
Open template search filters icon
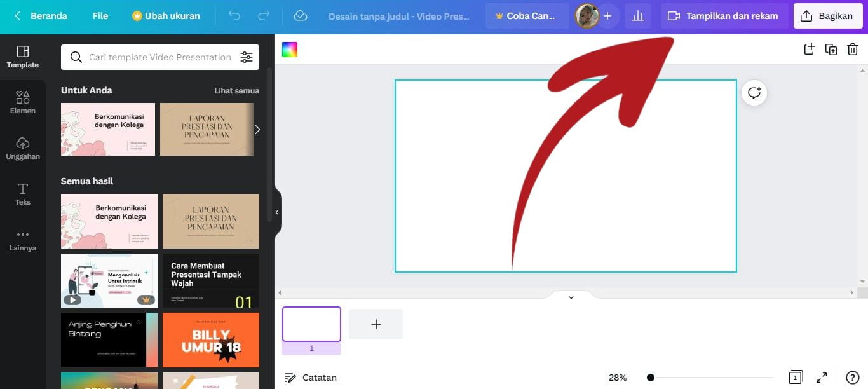(247, 57)
